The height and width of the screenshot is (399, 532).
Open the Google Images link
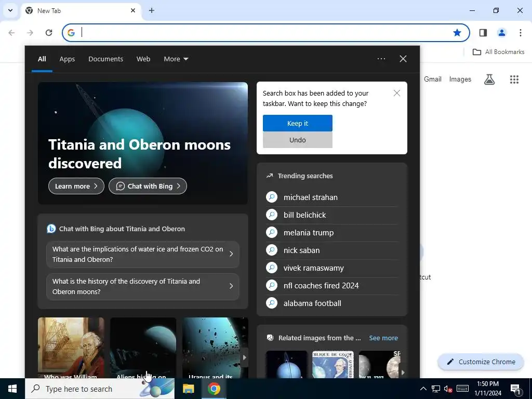pyautogui.click(x=460, y=79)
